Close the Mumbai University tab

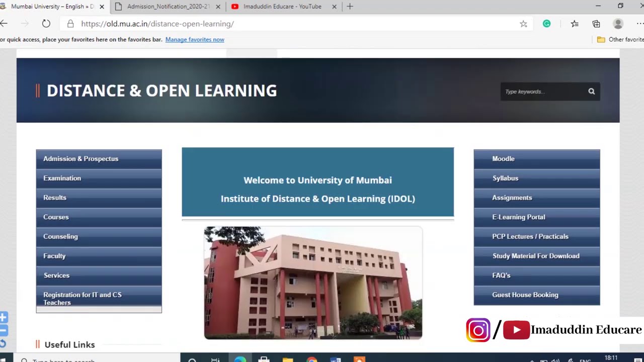click(x=102, y=7)
